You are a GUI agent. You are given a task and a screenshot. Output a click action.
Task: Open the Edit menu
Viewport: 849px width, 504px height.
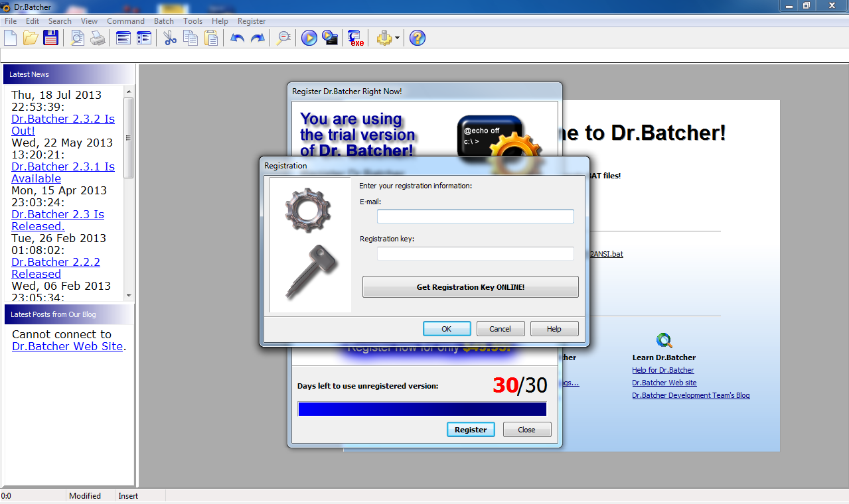[x=33, y=21]
